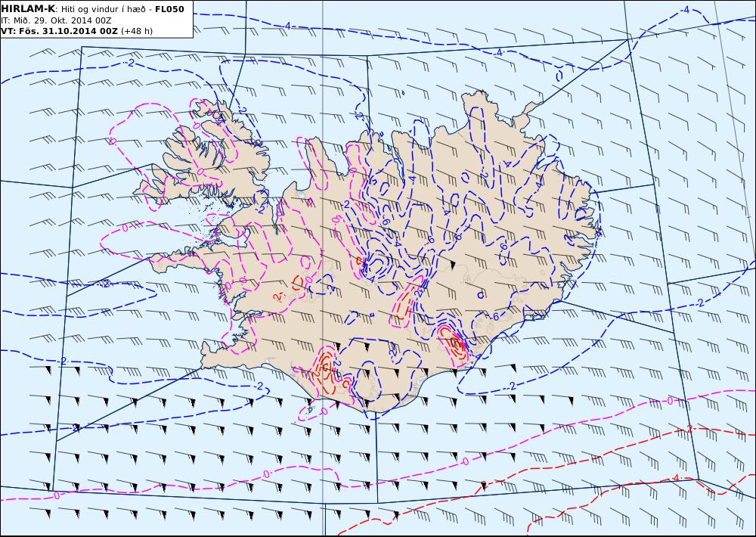
Task: Click the HIRLAM-K model title text
Action: 28,9
